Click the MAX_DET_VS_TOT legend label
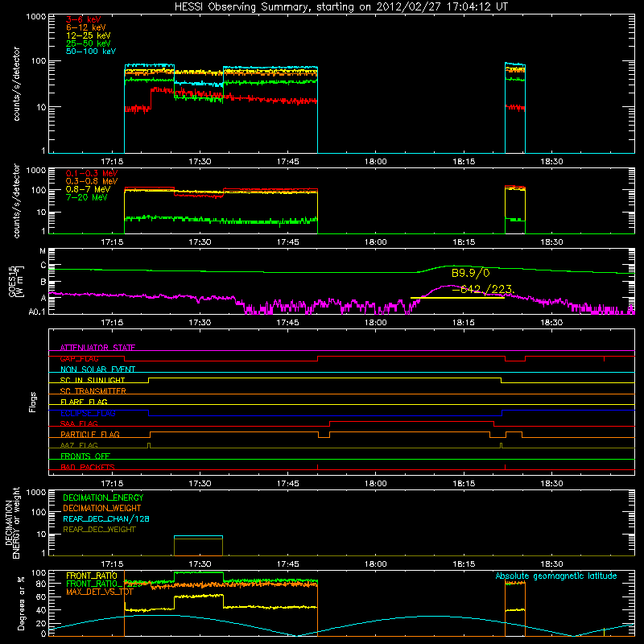This screenshot has height=644, width=644. point(100,592)
